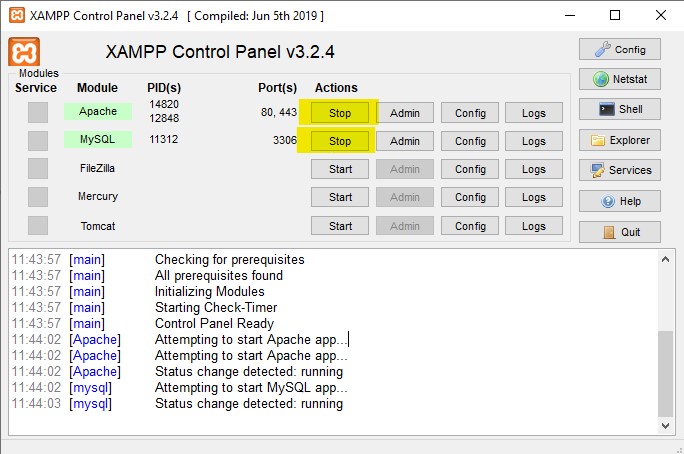Screen dimensions: 684x454
Task: Click the XAMPP title bar icon
Action: 17,15
